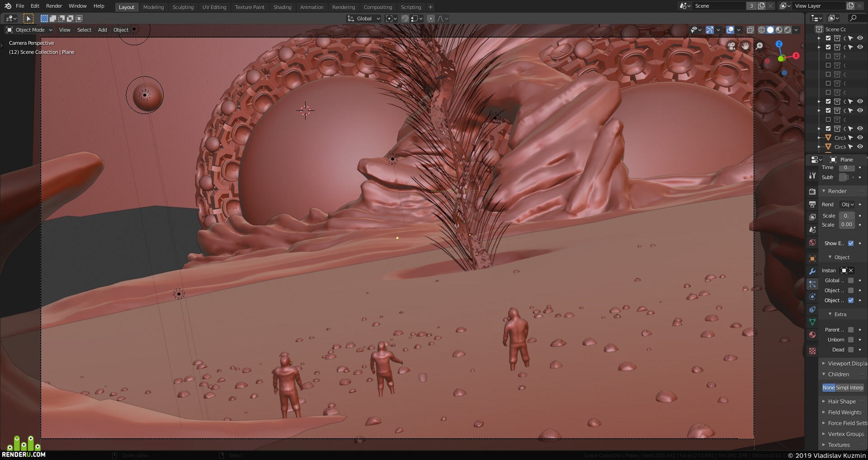The width and height of the screenshot is (868, 460).
Task: Select the Simple children button
Action: (842, 388)
